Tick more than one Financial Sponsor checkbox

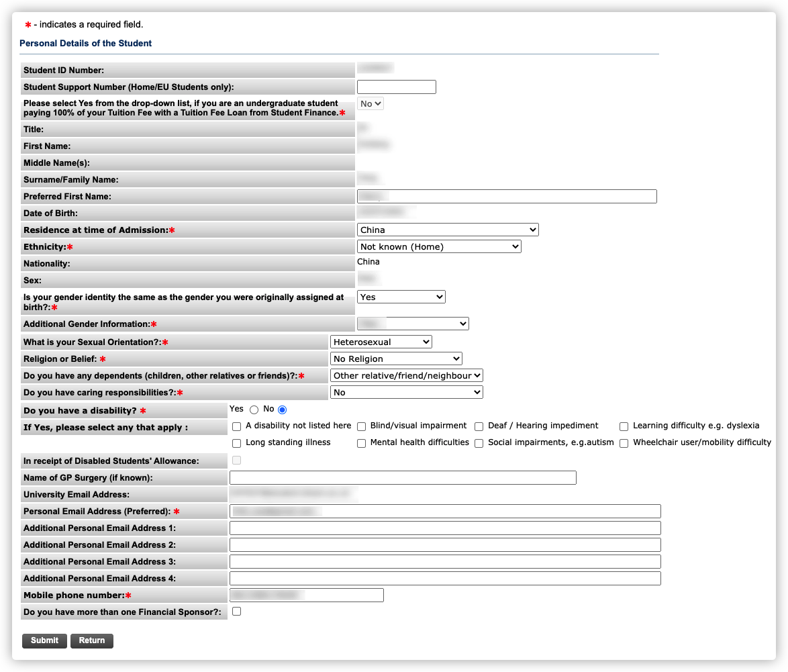point(236,612)
